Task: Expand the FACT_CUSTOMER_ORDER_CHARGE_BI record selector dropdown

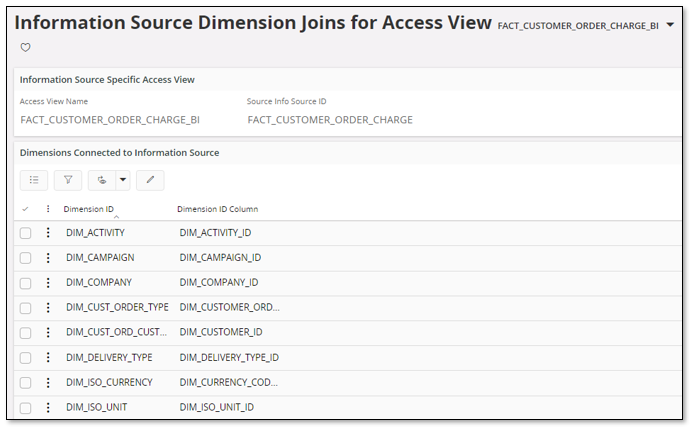Action: pyautogui.click(x=670, y=25)
